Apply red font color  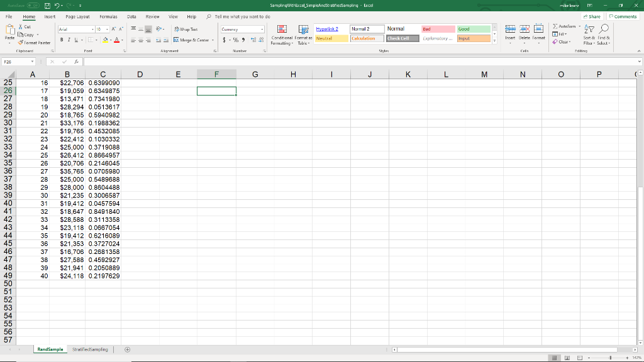tap(116, 40)
